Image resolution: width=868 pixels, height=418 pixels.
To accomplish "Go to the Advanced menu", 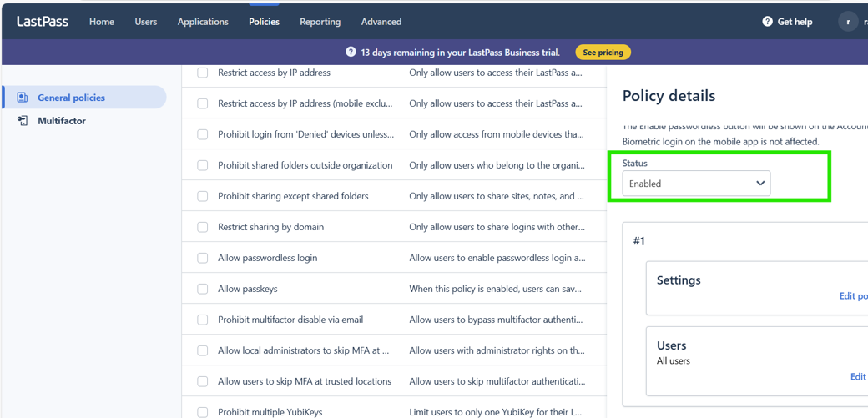I will (x=381, y=22).
